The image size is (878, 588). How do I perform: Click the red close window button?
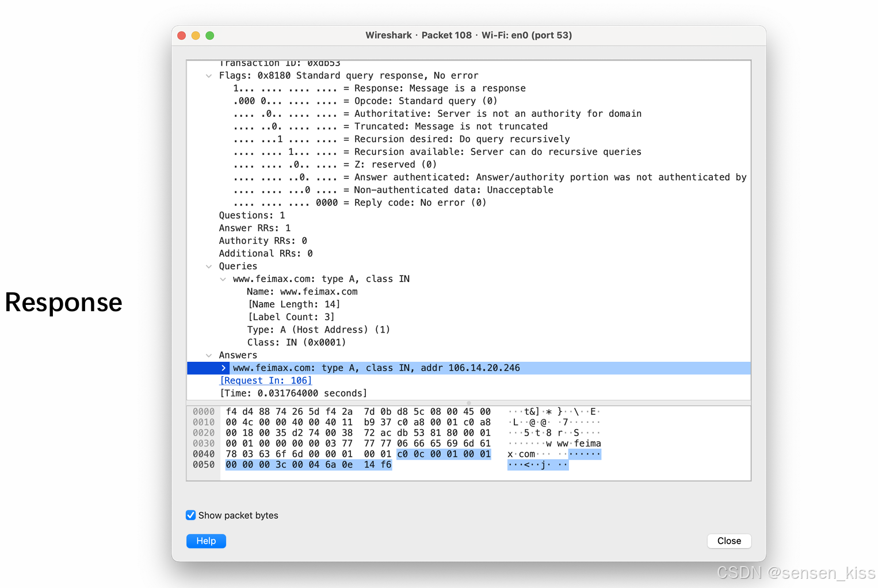(x=182, y=36)
